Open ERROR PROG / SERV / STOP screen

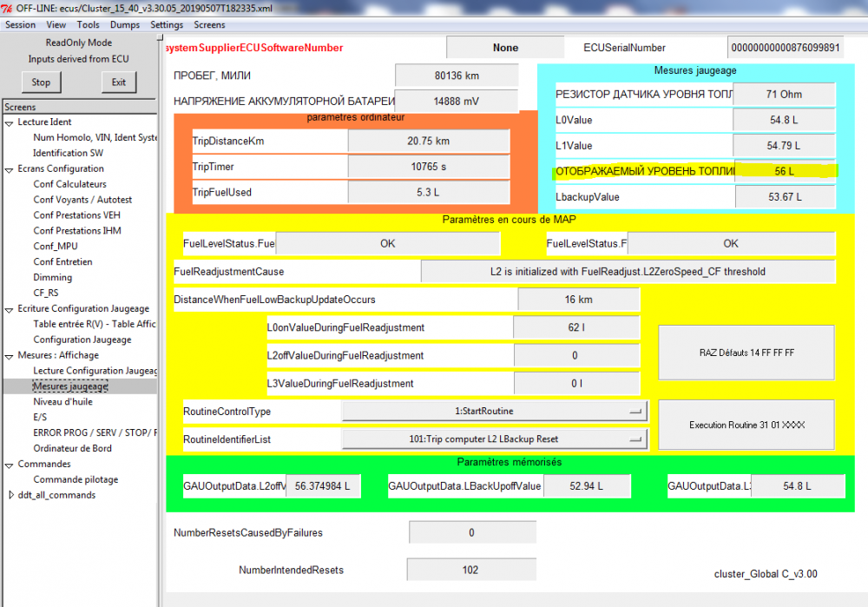coord(95,432)
